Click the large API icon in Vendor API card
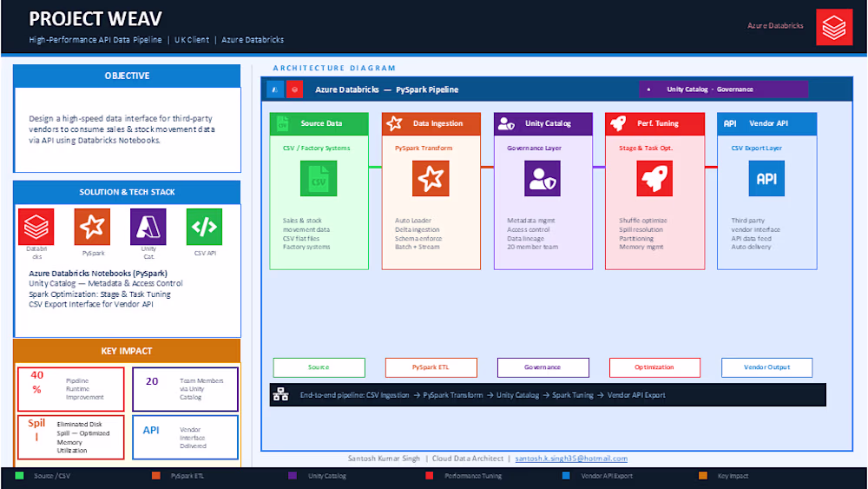The height and width of the screenshot is (489, 868). click(x=766, y=178)
